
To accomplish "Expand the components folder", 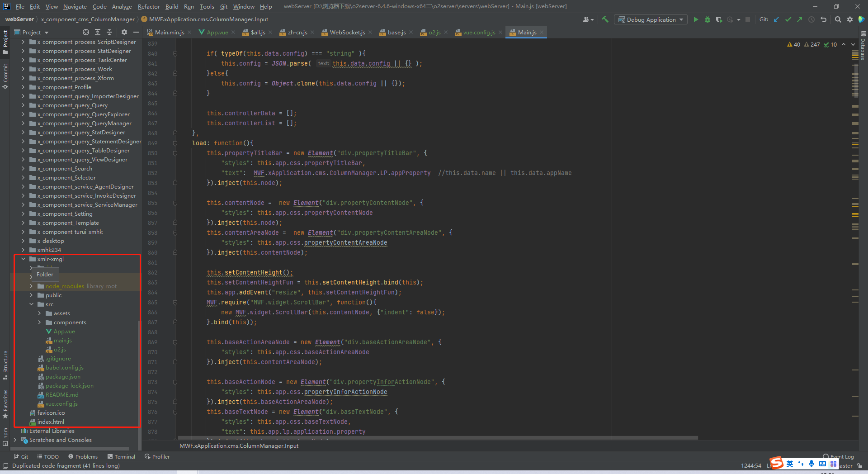I will [39, 322].
